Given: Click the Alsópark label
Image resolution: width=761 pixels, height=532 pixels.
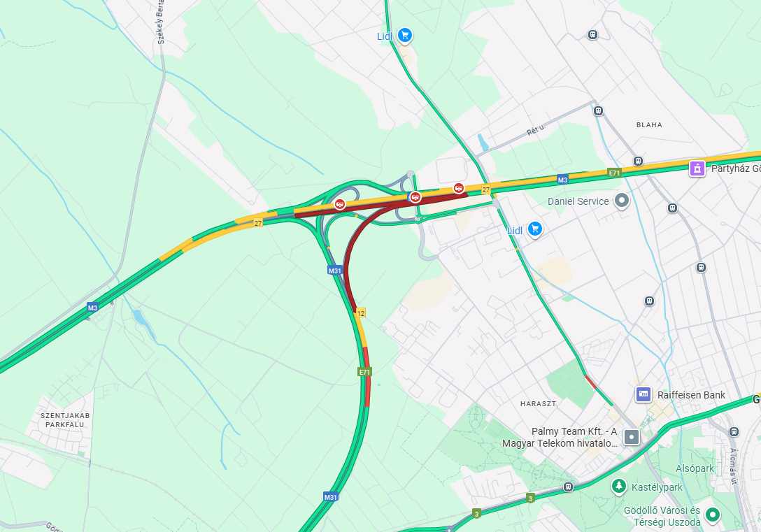Looking at the screenshot, I should (x=695, y=468).
